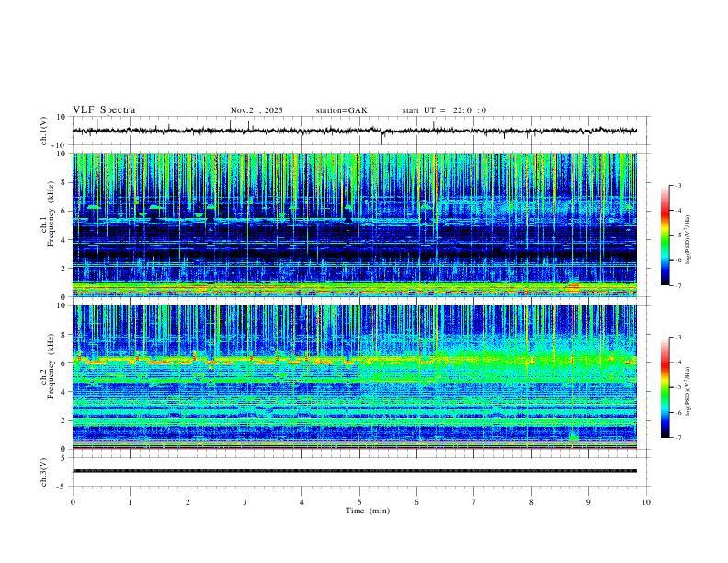The image size is (728, 563).
Task: Click the "10" tick on the Time axis
Action: tap(646, 502)
